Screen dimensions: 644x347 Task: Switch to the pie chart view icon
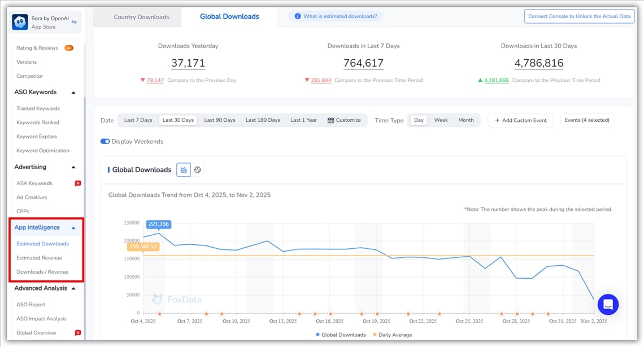click(x=198, y=169)
